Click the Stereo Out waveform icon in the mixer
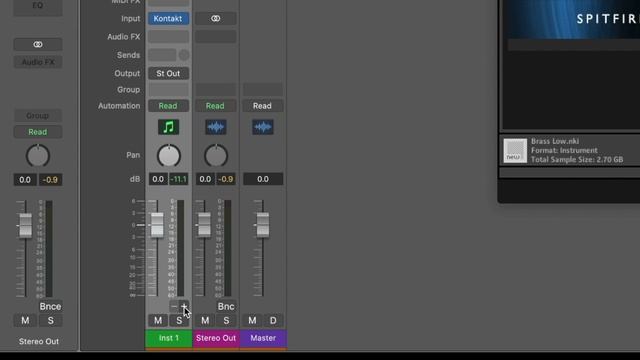The width and height of the screenshot is (640, 360). 216,127
